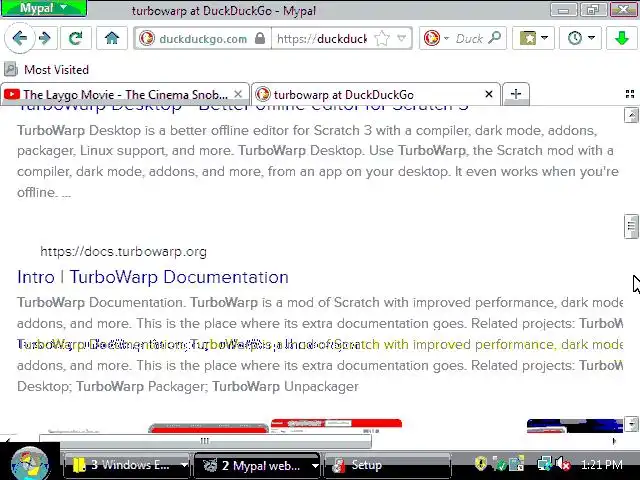Click the network computers tray icon
The height and width of the screenshot is (480, 640).
(x=544, y=464)
